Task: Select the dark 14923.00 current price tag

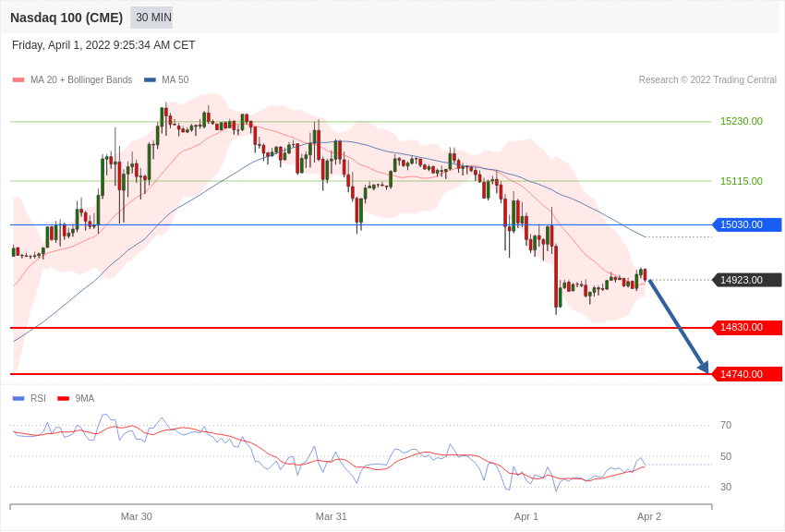Action: click(748, 280)
